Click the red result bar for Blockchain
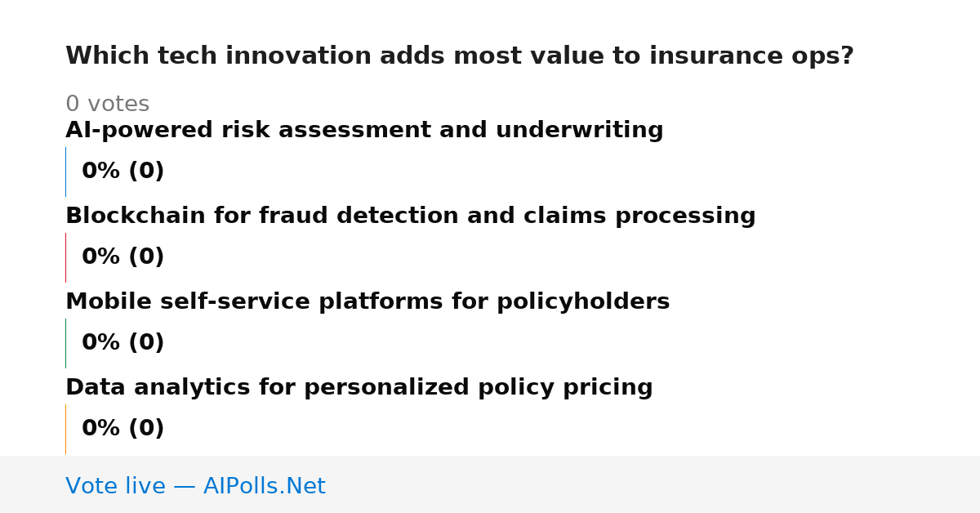The width and height of the screenshot is (980, 513). [66, 257]
